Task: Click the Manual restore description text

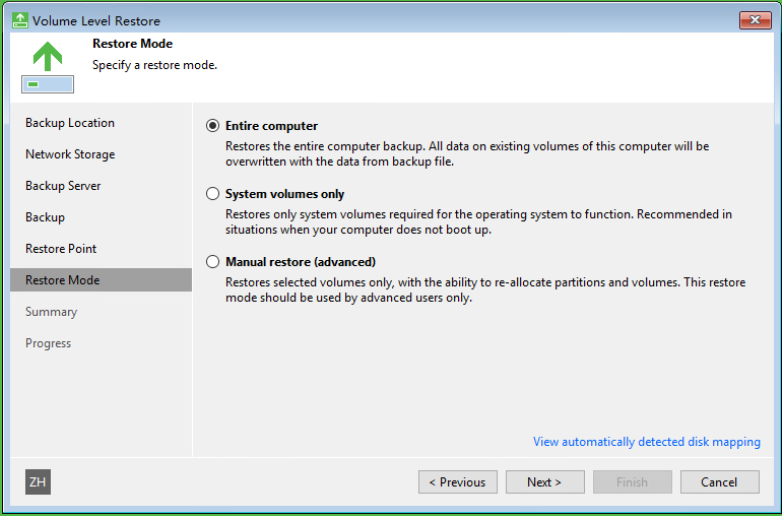Action: click(485, 290)
